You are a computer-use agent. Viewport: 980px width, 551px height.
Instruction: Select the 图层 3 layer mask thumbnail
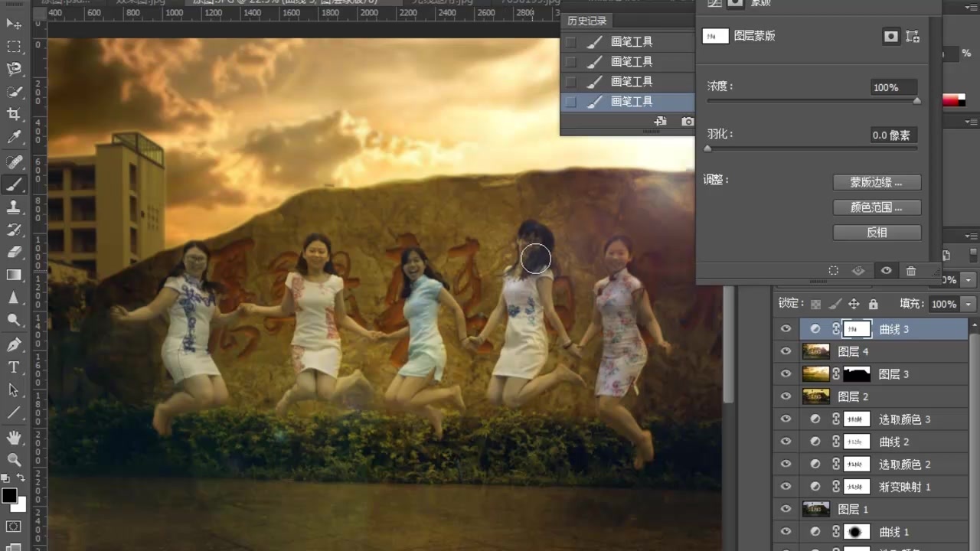(857, 374)
